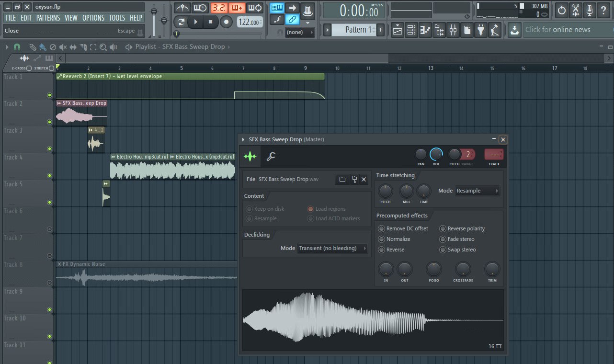Open the OPTIONS menu
Viewport: 614px width, 364px height.
pos(93,18)
